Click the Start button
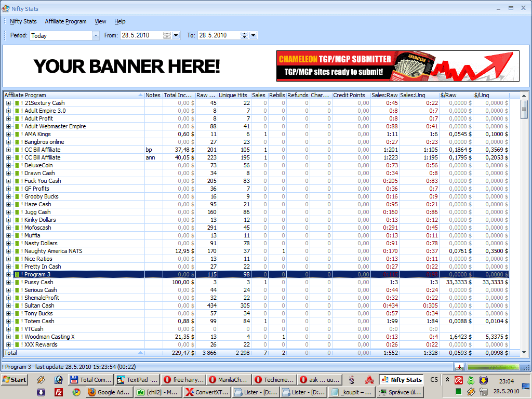The image size is (532, 399). coord(15,380)
